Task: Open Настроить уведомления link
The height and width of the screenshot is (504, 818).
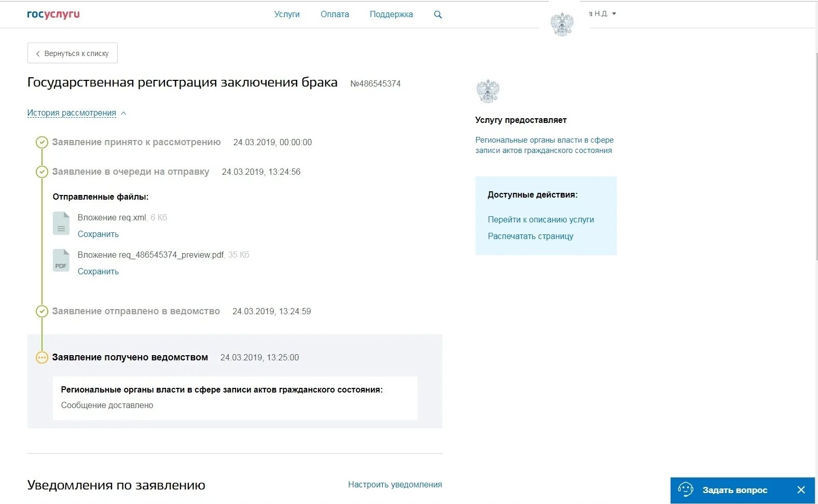Action: [395, 485]
